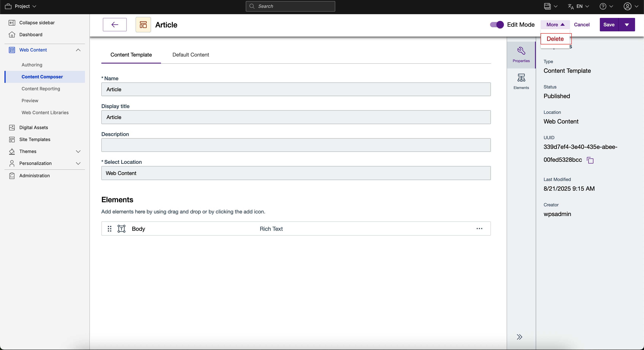Click the back arrow next to Article

tap(115, 25)
